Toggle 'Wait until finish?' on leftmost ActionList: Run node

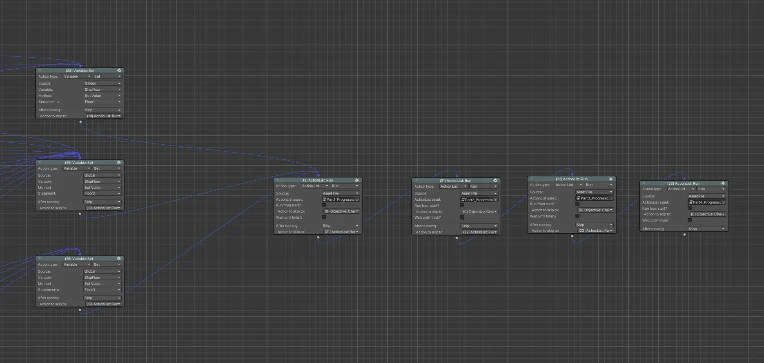(324, 217)
